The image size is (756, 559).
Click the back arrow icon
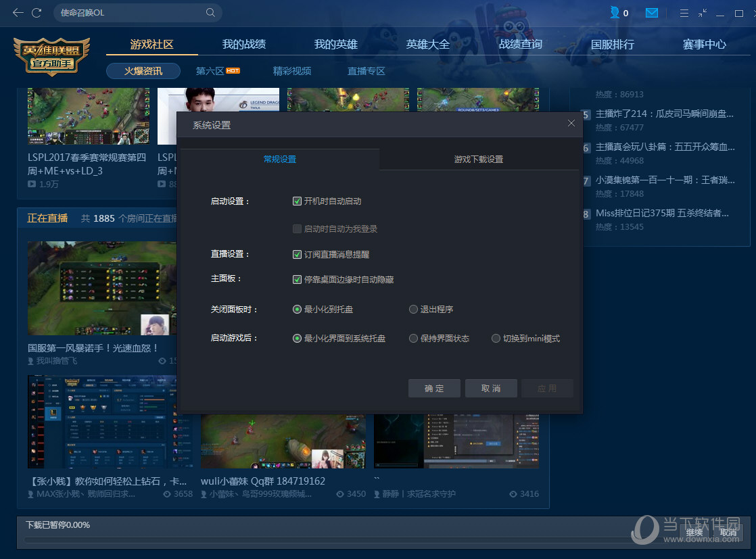(x=18, y=13)
